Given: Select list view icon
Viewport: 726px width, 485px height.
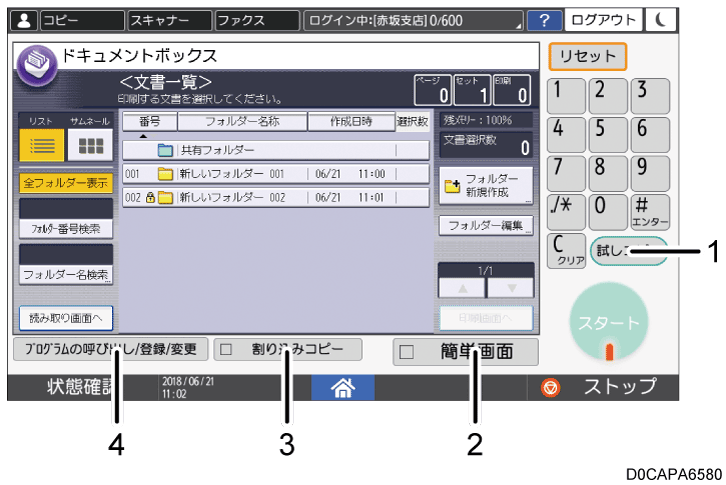Looking at the screenshot, I should click(x=42, y=145).
